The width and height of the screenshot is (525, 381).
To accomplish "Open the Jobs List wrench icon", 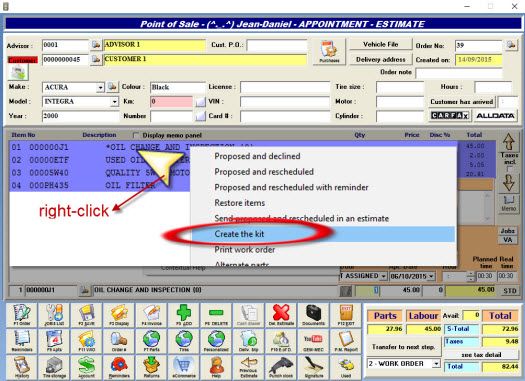I will pos(54,315).
